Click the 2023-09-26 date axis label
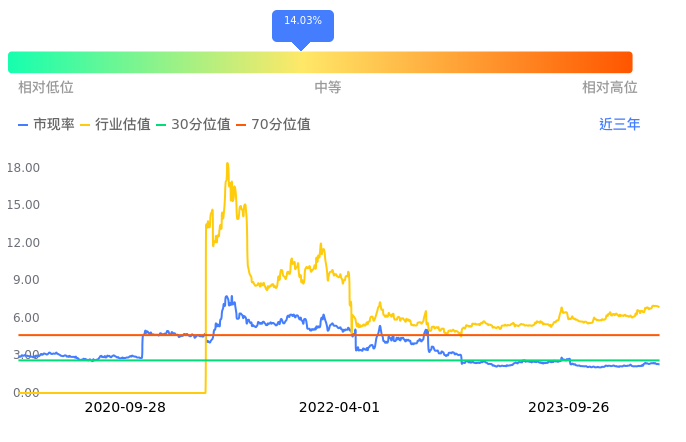The image size is (686, 442). tap(569, 408)
